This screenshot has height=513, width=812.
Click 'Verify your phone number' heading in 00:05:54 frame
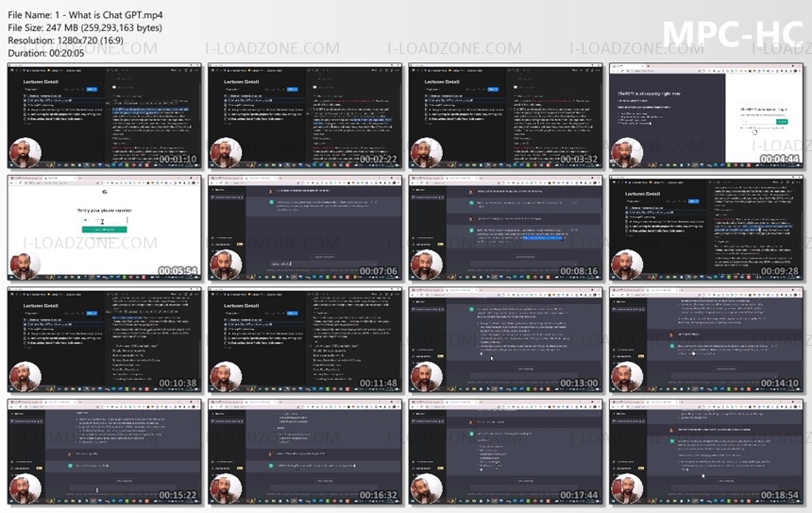point(104,211)
